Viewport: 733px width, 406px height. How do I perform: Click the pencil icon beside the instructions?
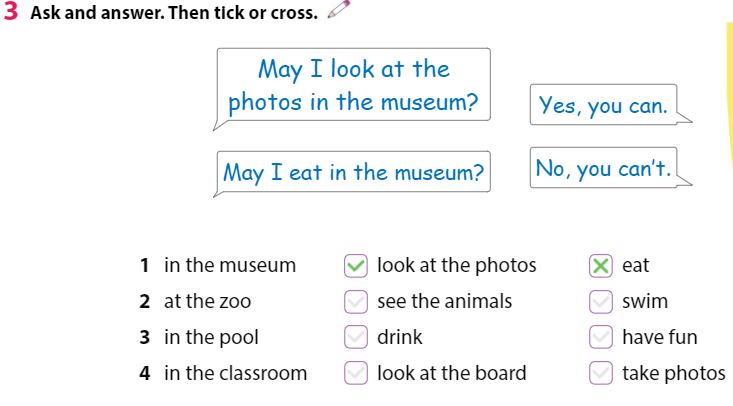click(x=340, y=11)
